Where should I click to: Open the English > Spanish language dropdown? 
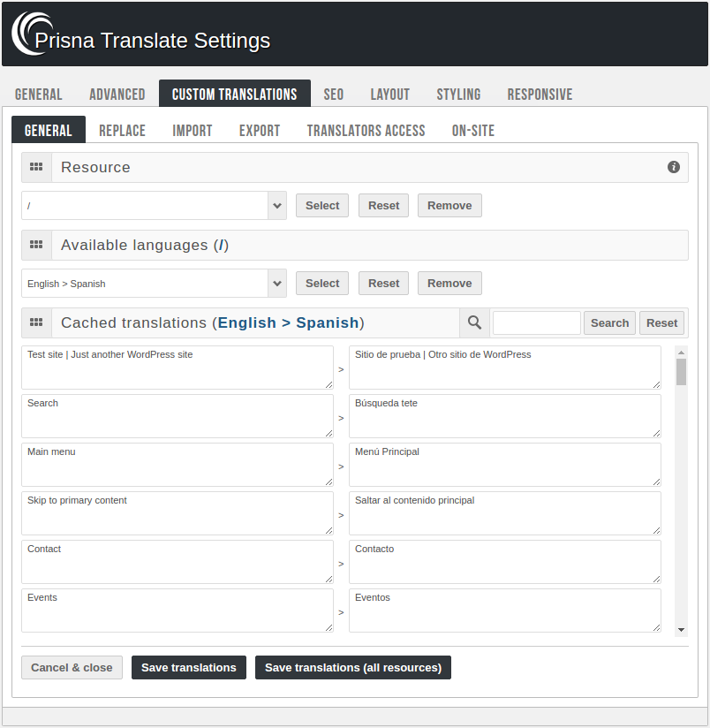click(x=155, y=283)
